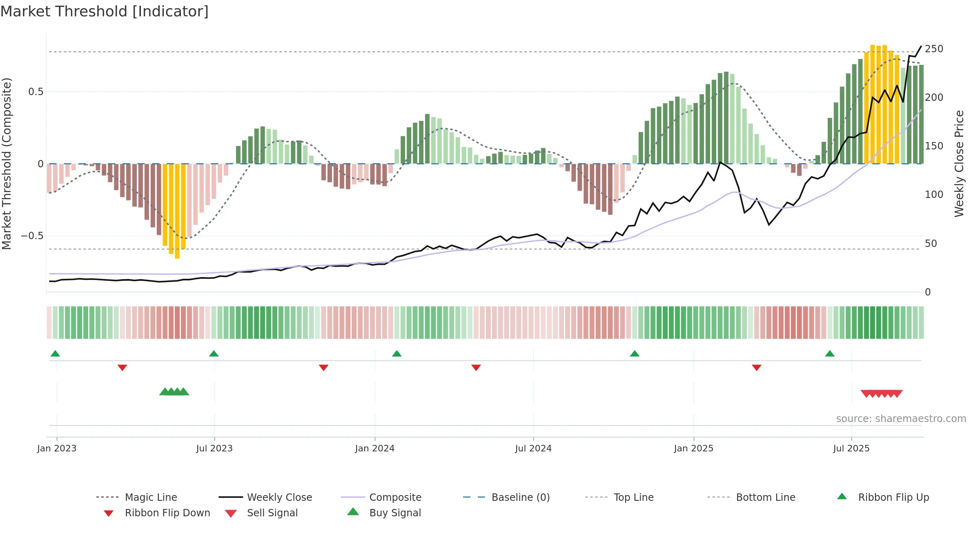Viewport: 980px width, 551px height.
Task: Click the ribbon flip up marker at Jul 2023
Action: pyautogui.click(x=214, y=353)
